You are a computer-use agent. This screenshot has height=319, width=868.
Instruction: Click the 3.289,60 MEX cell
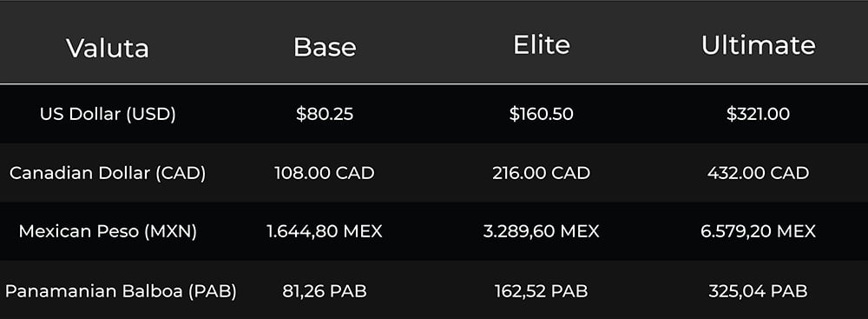[542, 231]
